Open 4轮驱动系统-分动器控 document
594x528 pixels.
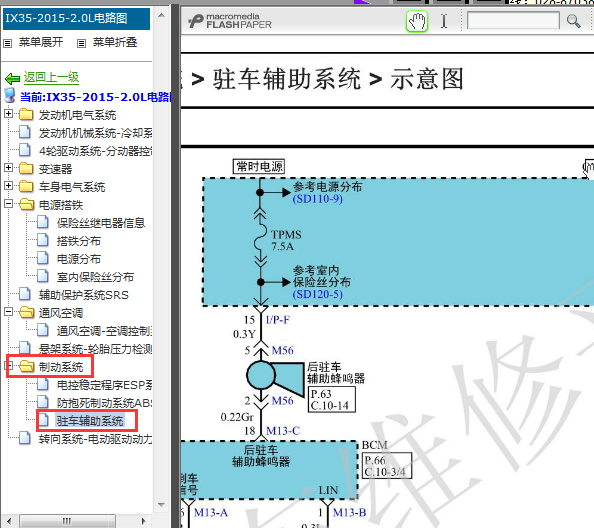95,151
